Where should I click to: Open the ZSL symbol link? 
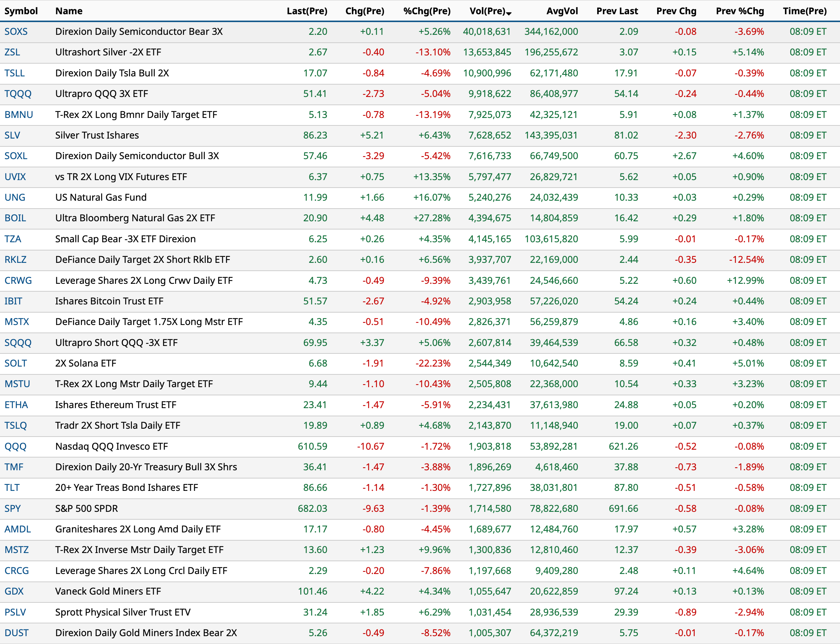12,52
